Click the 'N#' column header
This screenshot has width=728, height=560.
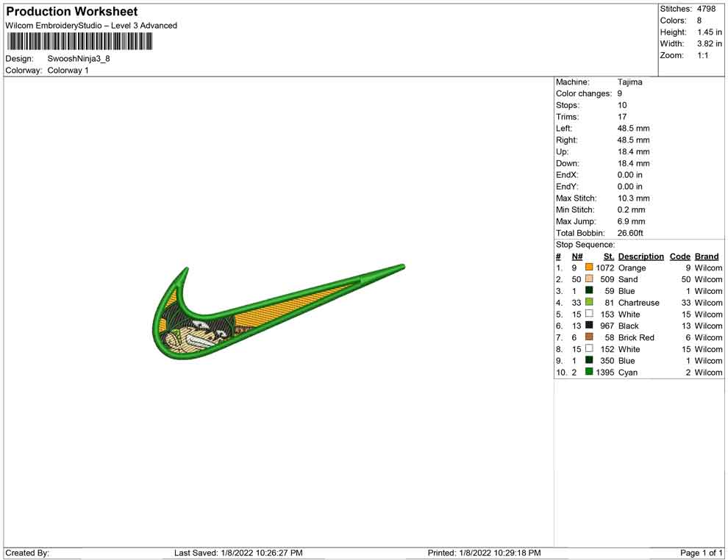577,256
